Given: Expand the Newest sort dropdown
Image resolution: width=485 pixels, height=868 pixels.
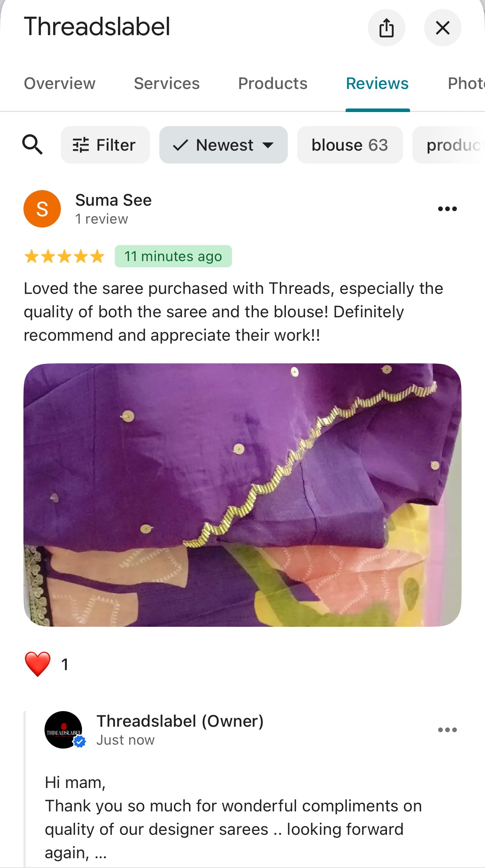Looking at the screenshot, I should [223, 145].
